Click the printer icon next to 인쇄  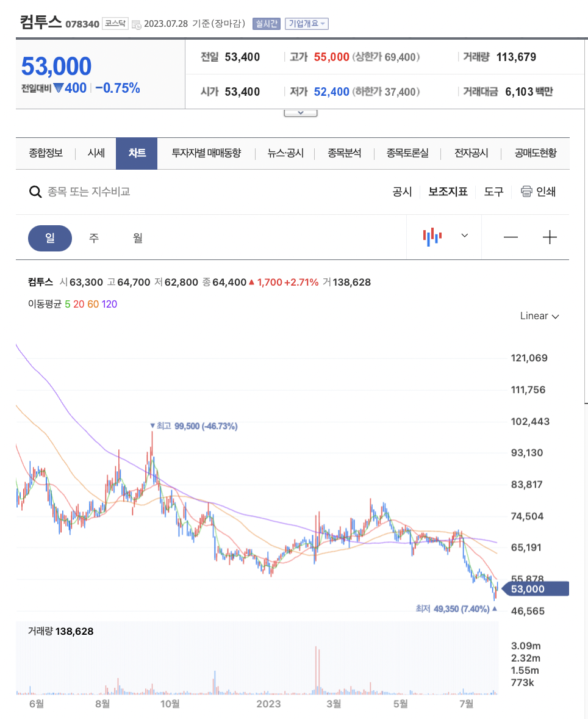click(x=526, y=191)
